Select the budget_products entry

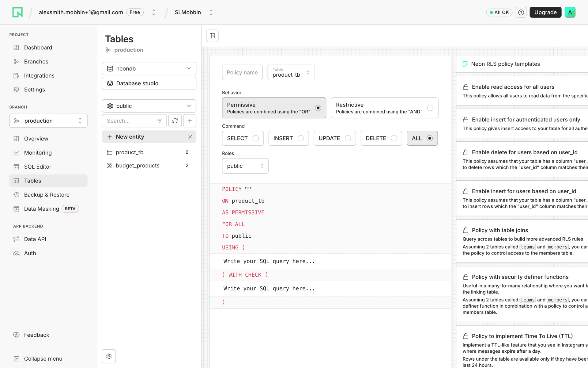149,166
